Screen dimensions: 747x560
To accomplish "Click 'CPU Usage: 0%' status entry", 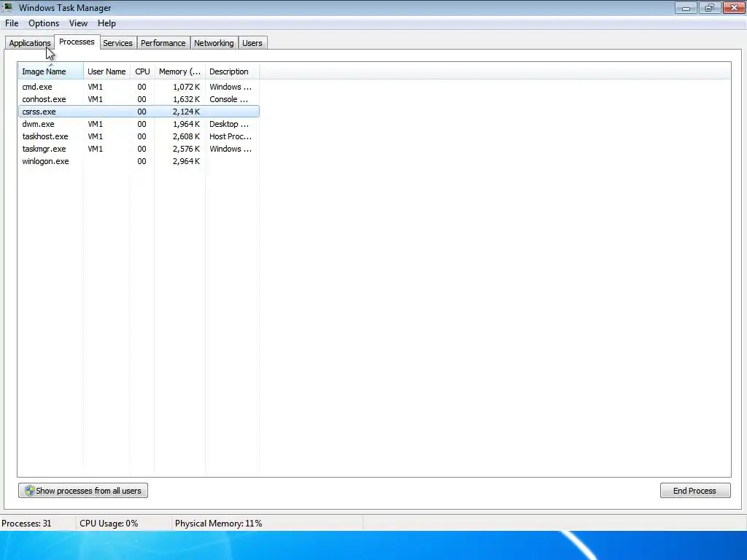I will [109, 524].
